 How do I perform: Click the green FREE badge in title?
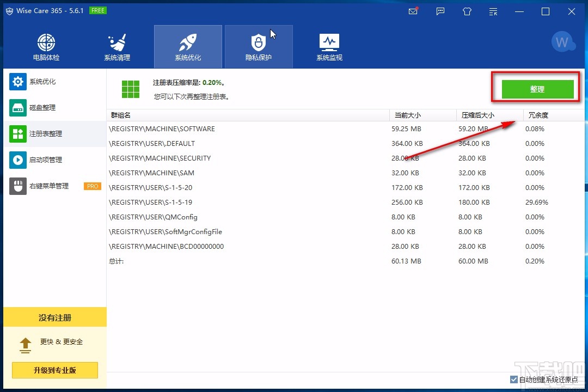point(98,10)
